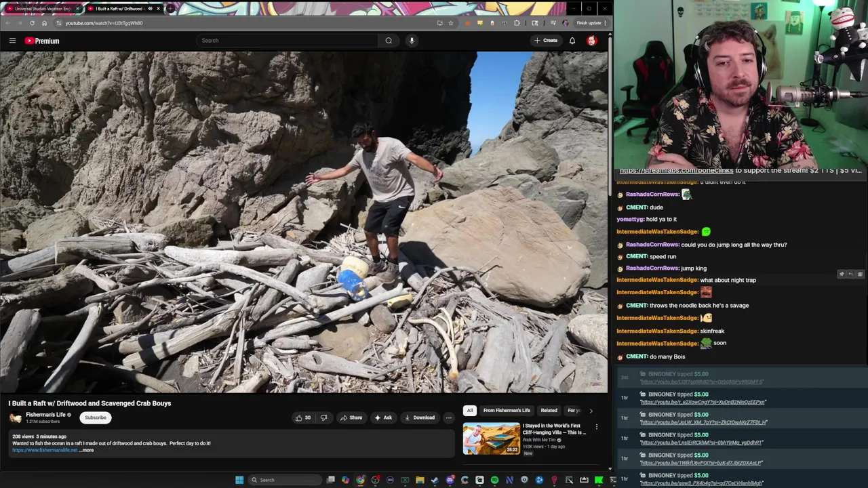
Task: Open a new browser tab
Action: 171,9
